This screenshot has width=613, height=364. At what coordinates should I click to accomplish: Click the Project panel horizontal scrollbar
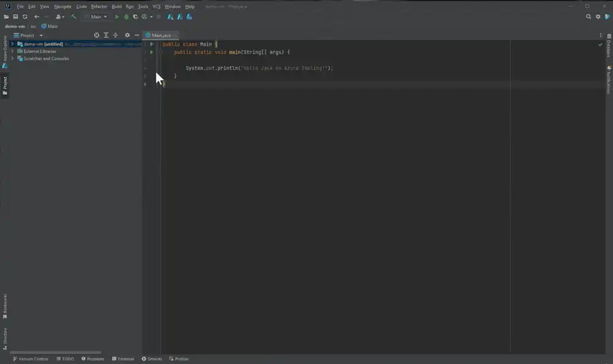pyautogui.click(x=55, y=352)
